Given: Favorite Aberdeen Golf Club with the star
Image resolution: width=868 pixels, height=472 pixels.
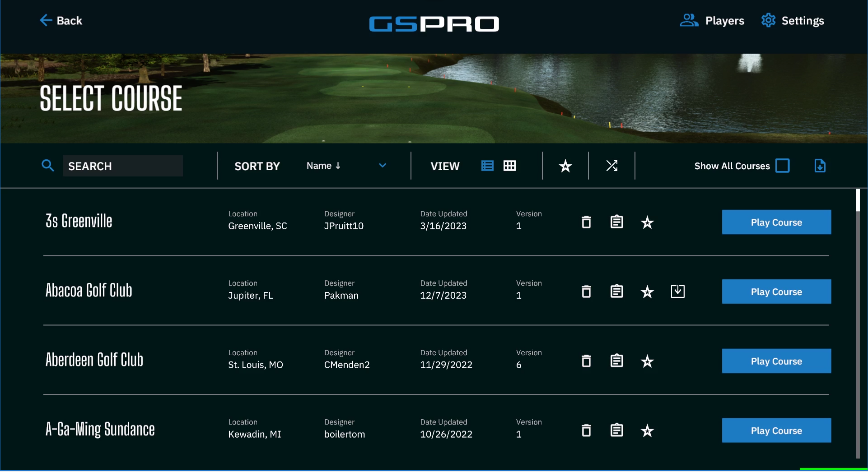Looking at the screenshot, I should [x=647, y=361].
